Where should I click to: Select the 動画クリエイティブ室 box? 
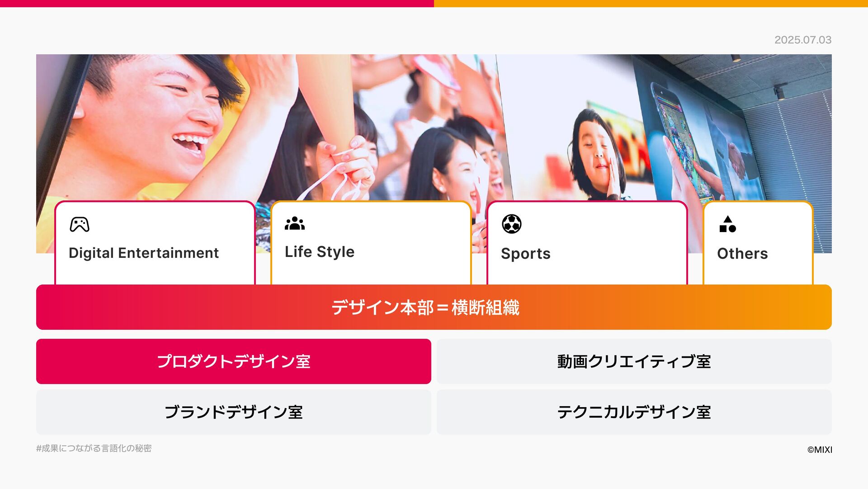pyautogui.click(x=634, y=361)
